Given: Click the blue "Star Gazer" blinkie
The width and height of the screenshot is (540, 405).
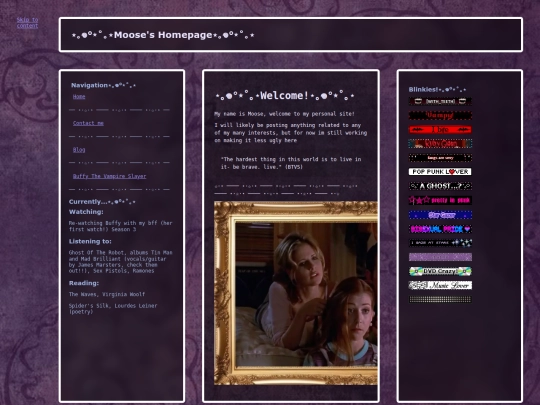Looking at the screenshot, I should [440, 215].
